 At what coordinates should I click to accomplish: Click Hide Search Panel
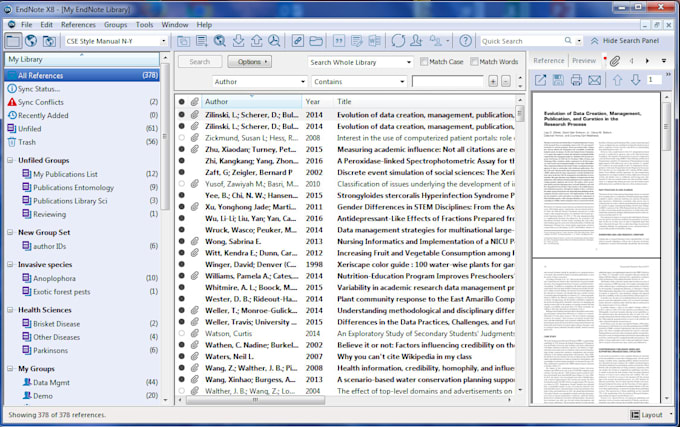click(625, 41)
